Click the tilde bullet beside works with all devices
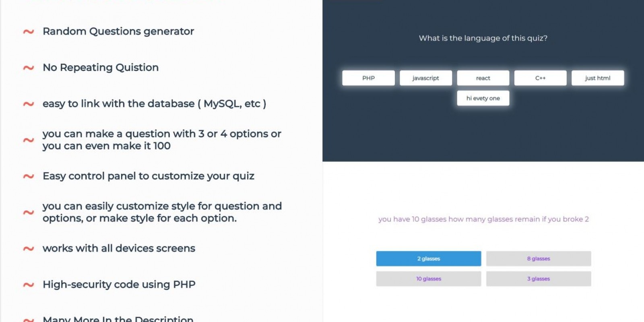 point(28,249)
